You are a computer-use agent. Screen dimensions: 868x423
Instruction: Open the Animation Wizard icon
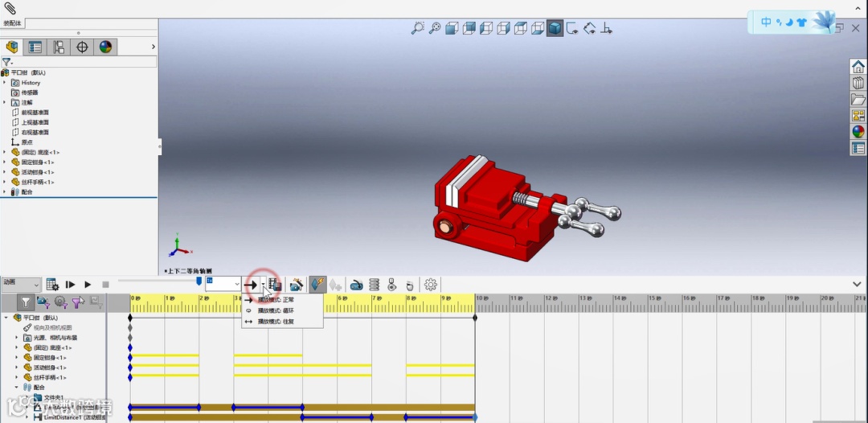(x=296, y=285)
